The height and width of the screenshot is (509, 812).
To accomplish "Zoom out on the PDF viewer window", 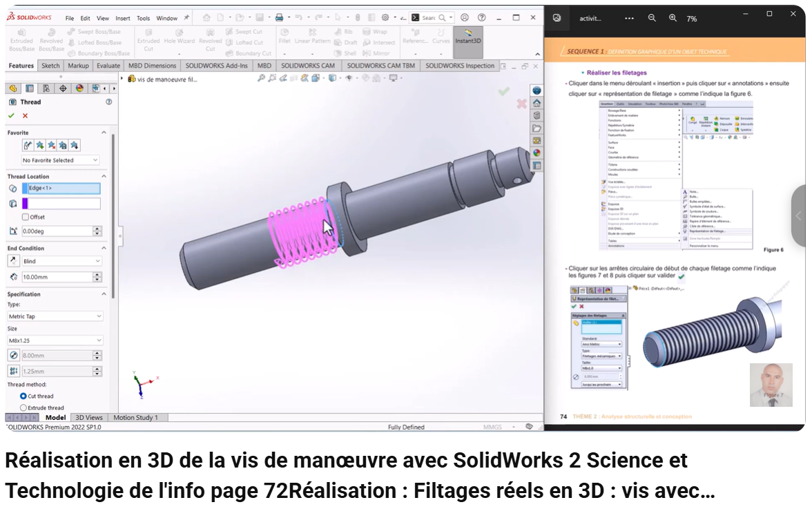I will tap(652, 18).
